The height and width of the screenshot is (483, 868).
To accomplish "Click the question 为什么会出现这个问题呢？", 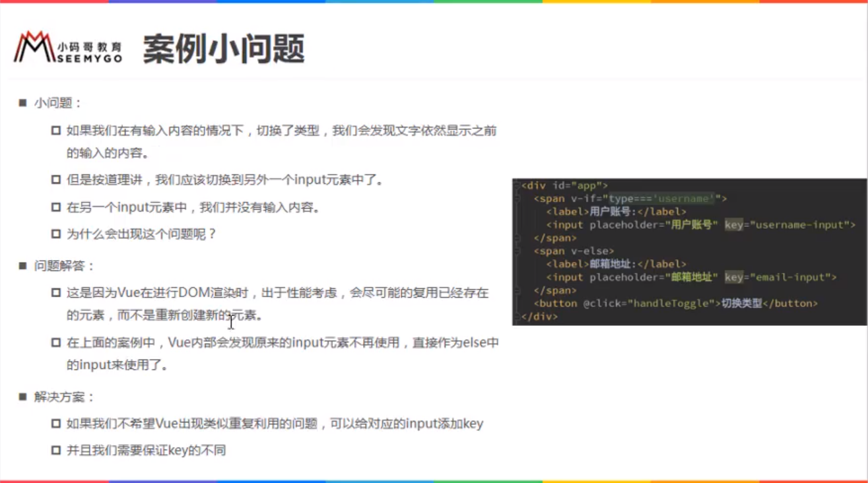I will pos(142,234).
